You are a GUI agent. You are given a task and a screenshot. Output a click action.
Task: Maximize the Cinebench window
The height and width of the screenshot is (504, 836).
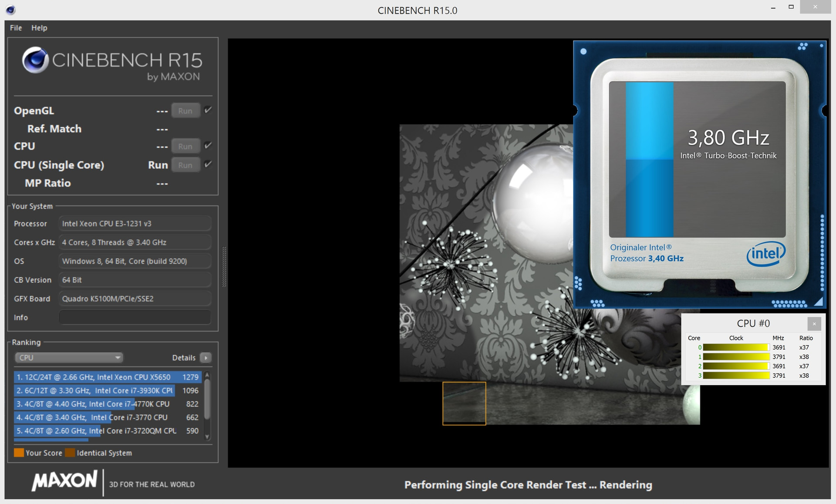[x=791, y=7]
